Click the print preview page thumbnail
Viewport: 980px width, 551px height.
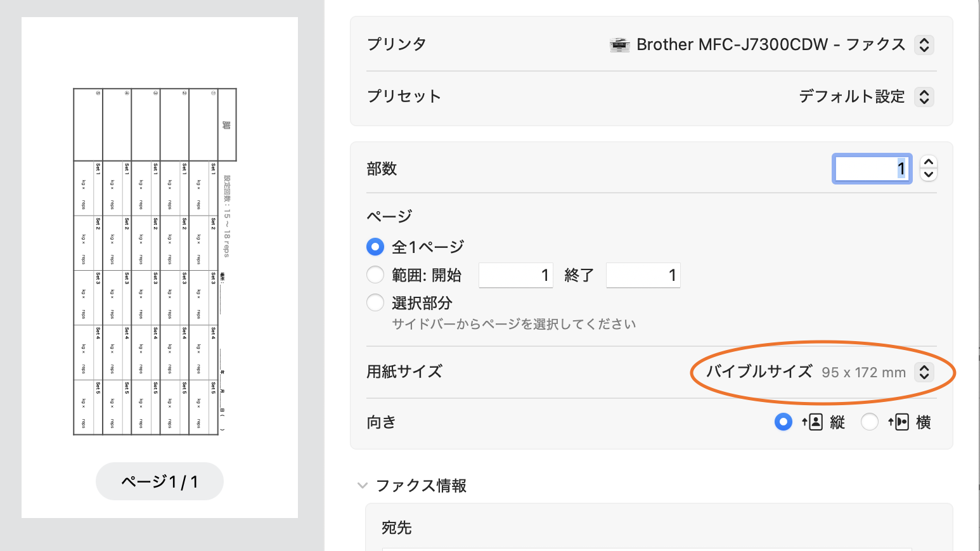pos(155,261)
